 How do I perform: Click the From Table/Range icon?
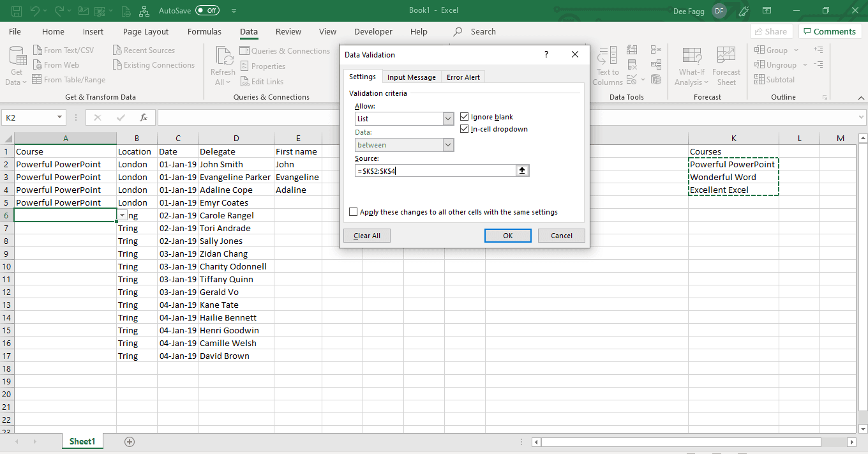[37, 80]
